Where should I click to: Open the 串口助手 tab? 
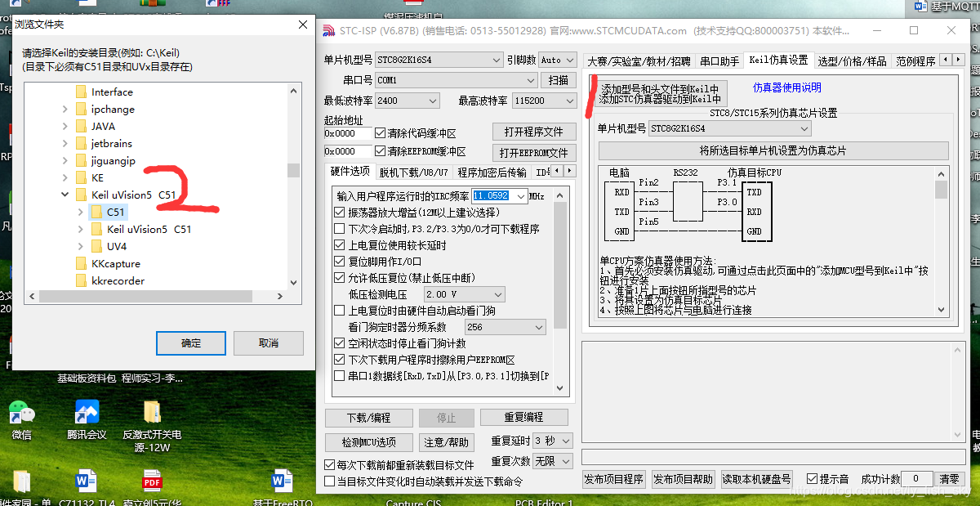[x=719, y=60]
